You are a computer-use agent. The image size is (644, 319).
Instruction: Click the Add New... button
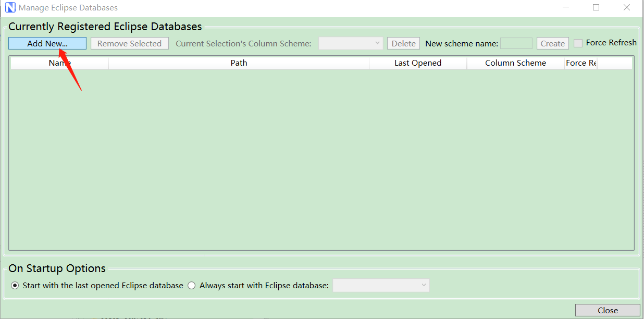click(x=47, y=43)
